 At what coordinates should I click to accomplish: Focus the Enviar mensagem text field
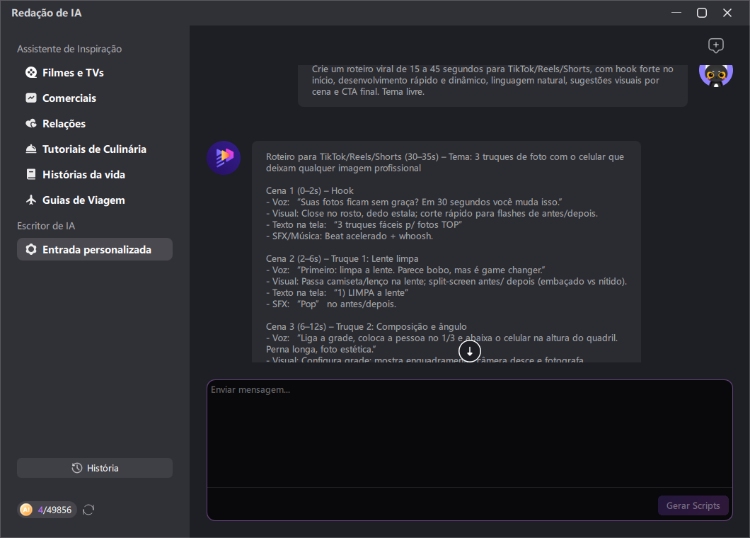(x=469, y=434)
